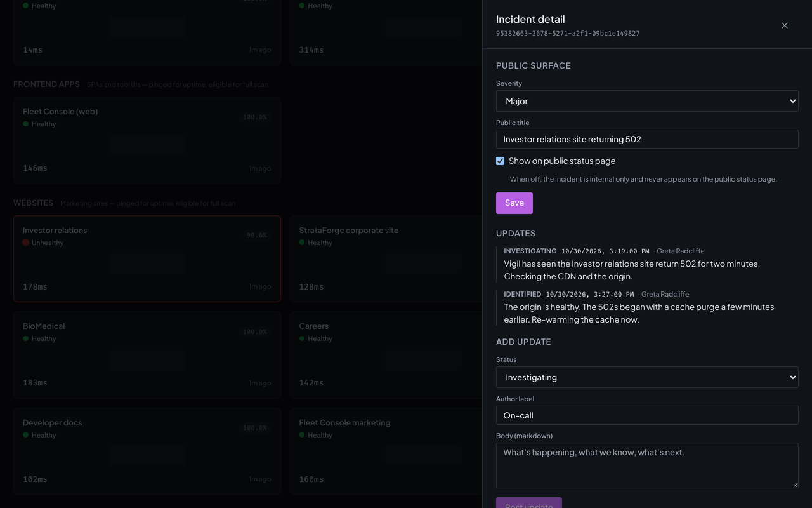812x508 pixels.
Task: Select the FRONTEND APPS section heading
Action: [x=46, y=84]
